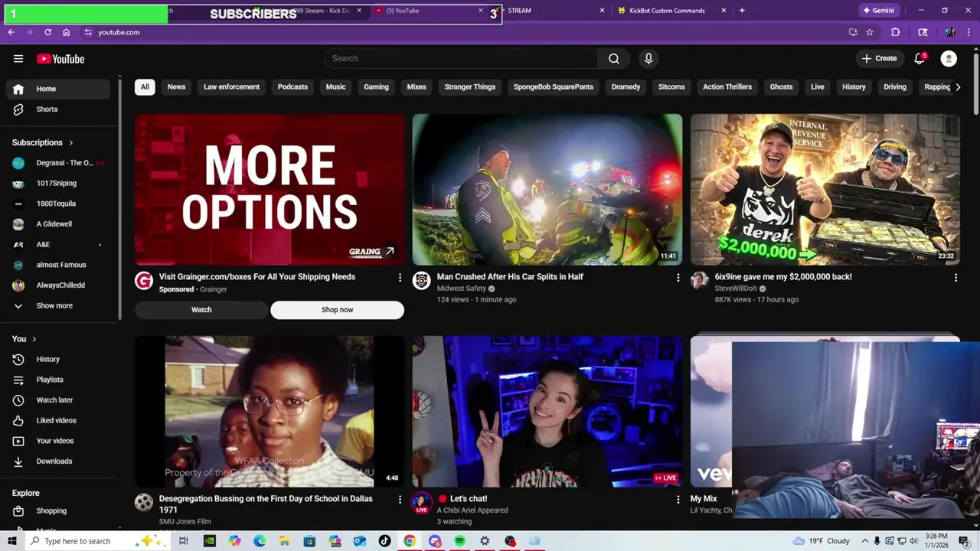Expand the Subscriptions section header
The width and height of the screenshot is (980, 551).
point(43,142)
